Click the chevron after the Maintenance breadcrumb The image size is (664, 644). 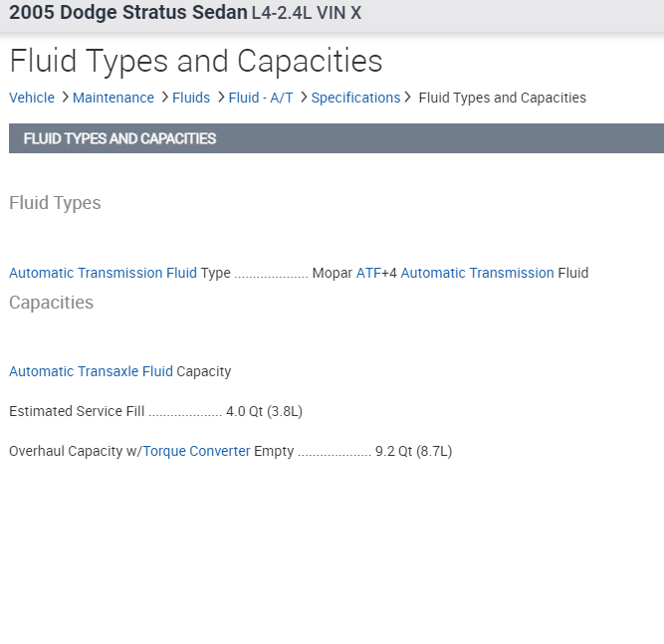click(x=164, y=98)
